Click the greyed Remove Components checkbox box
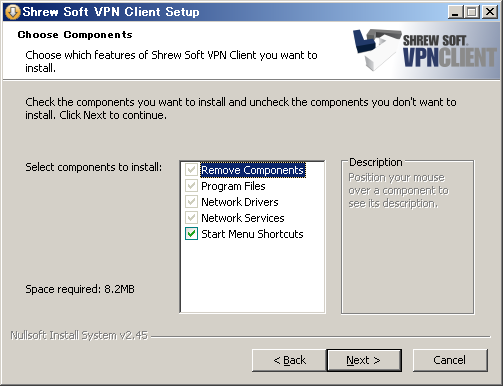 (191, 170)
